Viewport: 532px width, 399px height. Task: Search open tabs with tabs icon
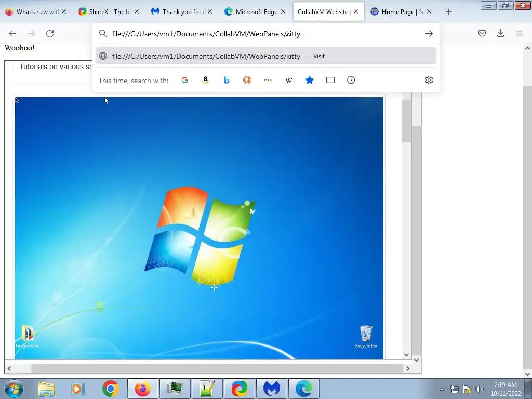(330, 80)
